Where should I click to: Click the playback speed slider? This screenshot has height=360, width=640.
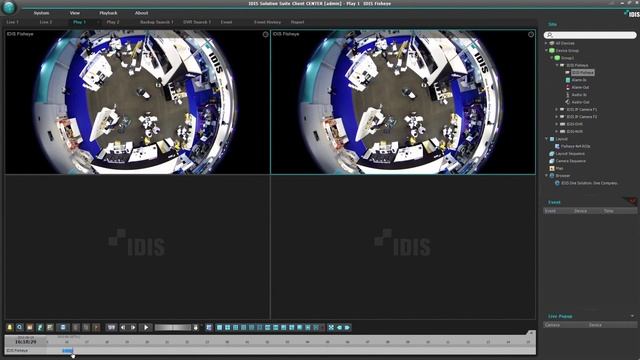point(173,327)
